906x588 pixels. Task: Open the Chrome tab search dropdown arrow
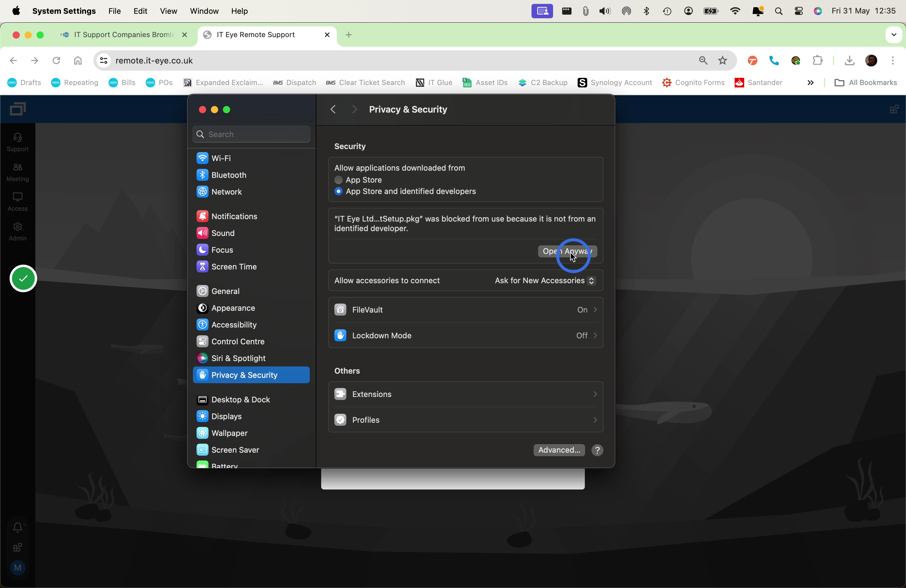[894, 35]
